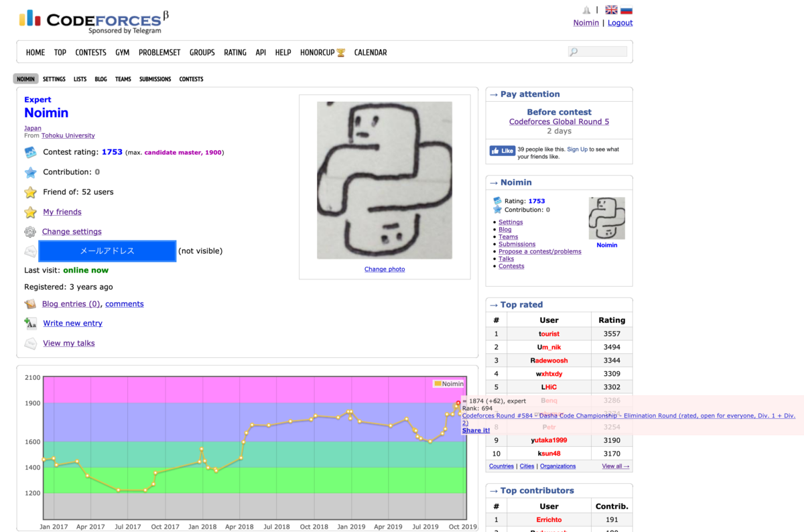Click Share it! in chart tooltip
Screen dimensions: 804x532
pos(476,430)
